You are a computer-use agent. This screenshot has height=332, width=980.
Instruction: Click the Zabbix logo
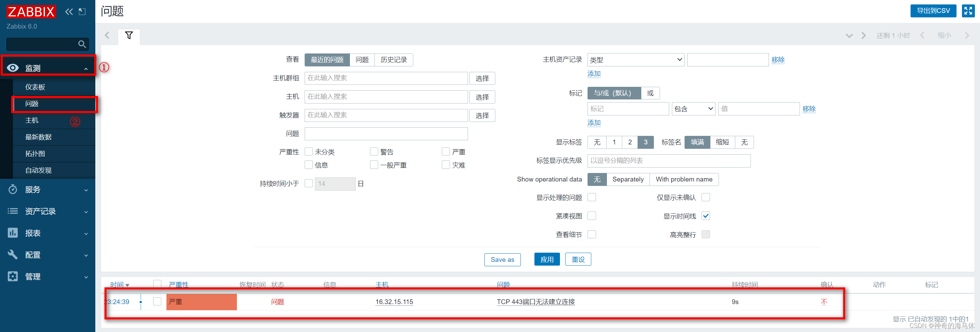(x=31, y=12)
